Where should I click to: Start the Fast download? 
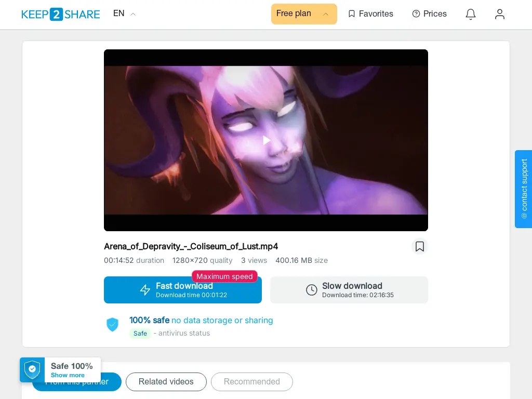(183, 290)
